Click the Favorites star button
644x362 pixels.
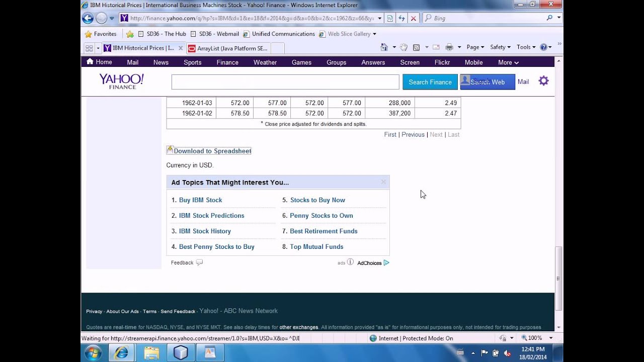point(101,34)
